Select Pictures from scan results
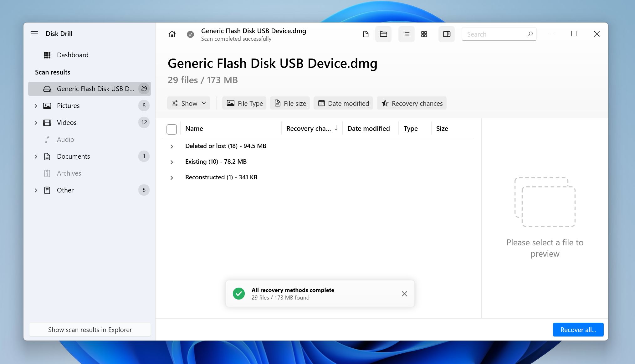635x364 pixels. pyautogui.click(x=68, y=105)
